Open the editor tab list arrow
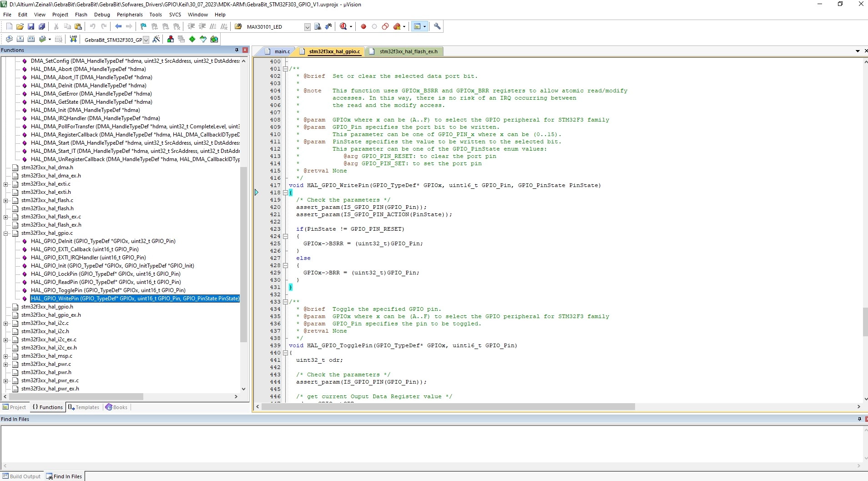Image resolution: width=868 pixels, height=481 pixels. 858,51
